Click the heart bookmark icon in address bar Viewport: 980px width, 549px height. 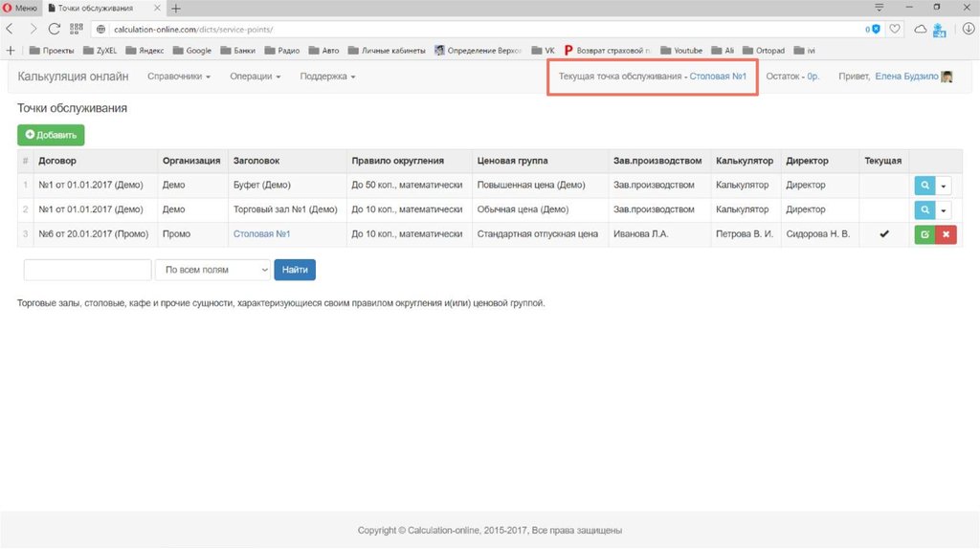(895, 30)
